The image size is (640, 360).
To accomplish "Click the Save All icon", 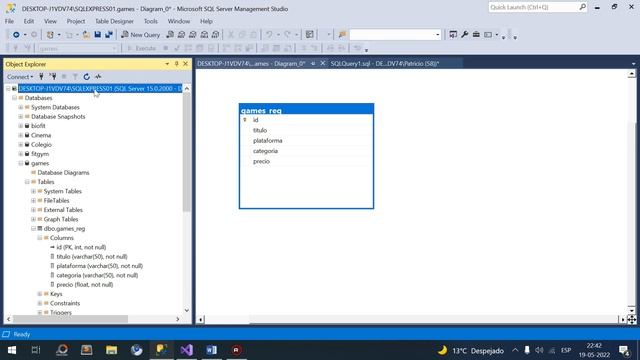I will click(109, 35).
